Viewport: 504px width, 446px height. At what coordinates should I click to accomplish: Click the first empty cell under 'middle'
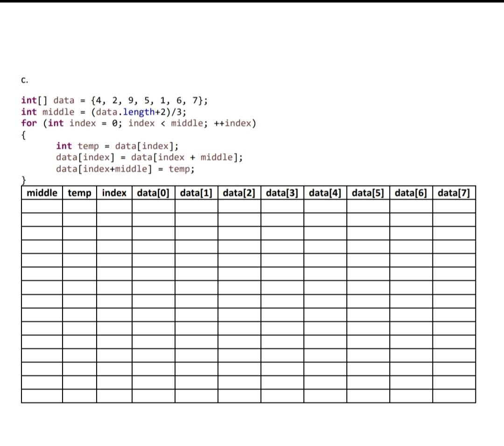click(42, 205)
